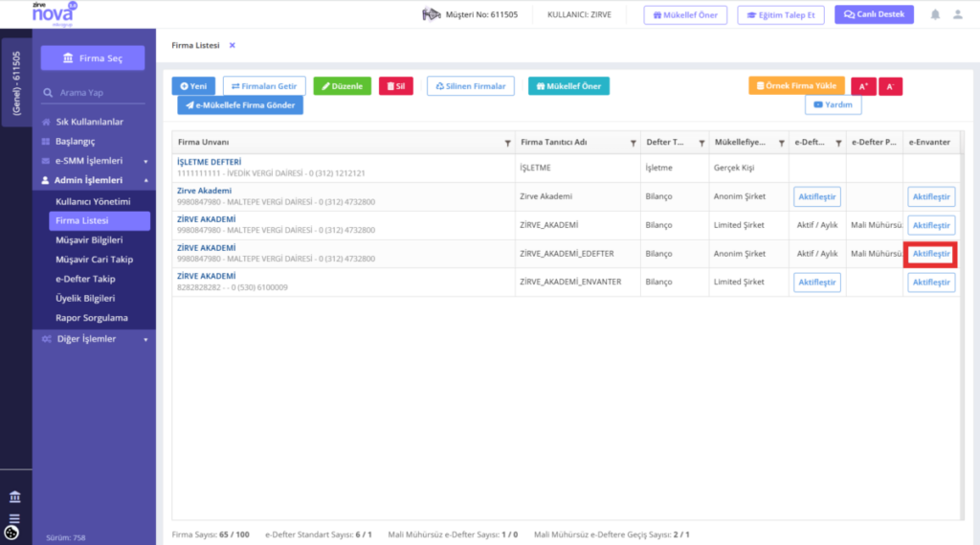Click the Yeni button

193,86
